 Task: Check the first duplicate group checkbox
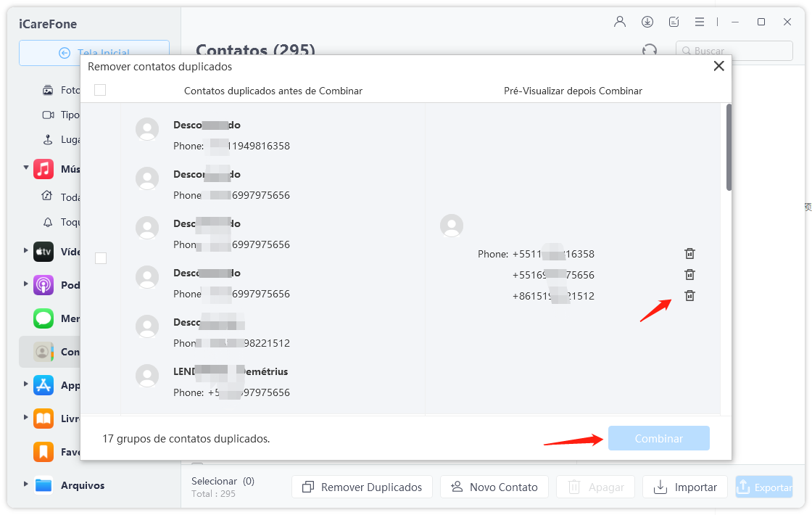(x=101, y=258)
